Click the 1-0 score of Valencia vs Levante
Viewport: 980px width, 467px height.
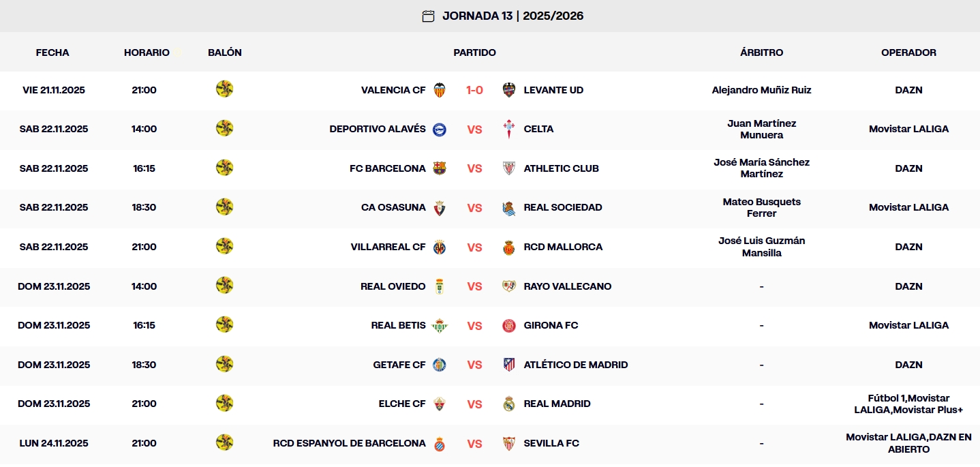pos(474,89)
